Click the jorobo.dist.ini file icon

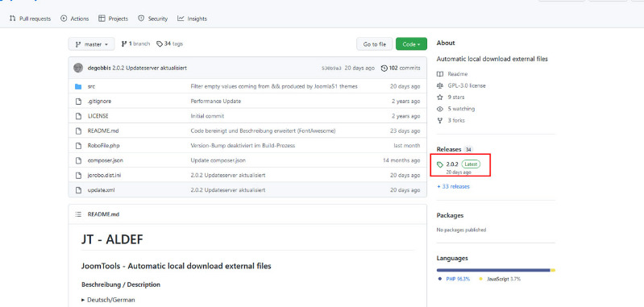point(78,175)
